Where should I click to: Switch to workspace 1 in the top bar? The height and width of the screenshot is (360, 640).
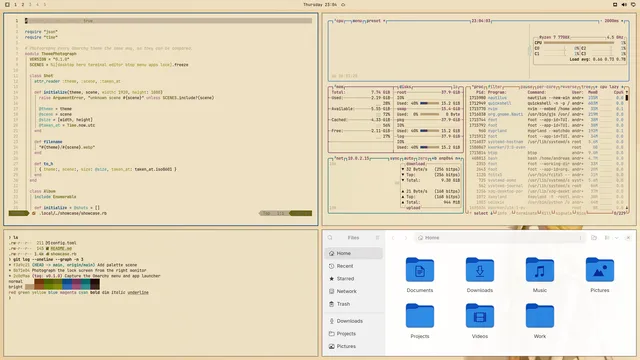click(16, 4)
